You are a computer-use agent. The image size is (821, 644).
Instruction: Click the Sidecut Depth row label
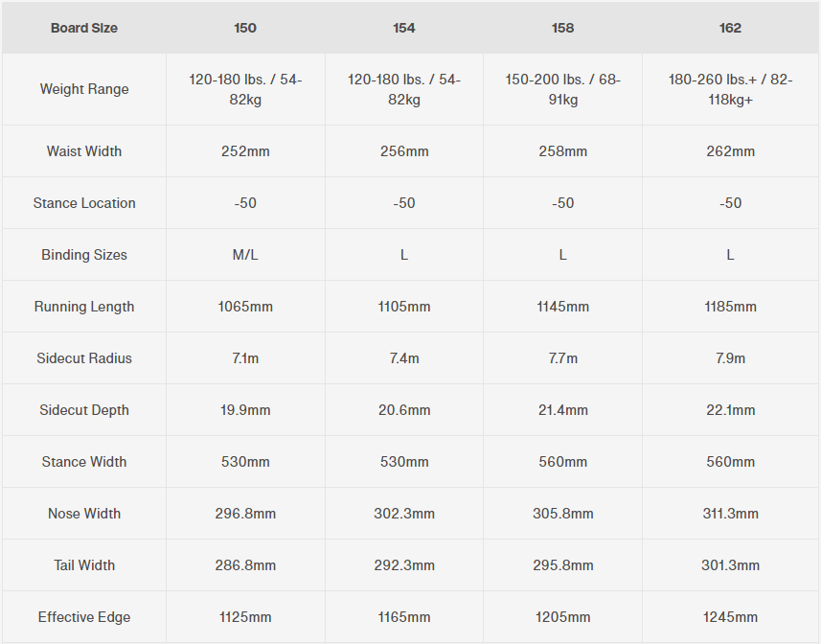pyautogui.click(x=84, y=410)
